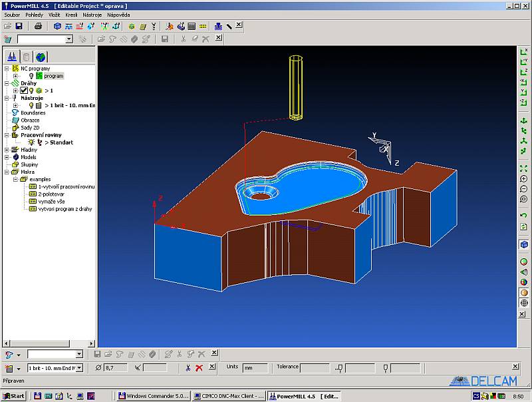
Task: Click the CS language indicator in system tray
Action: (476, 396)
